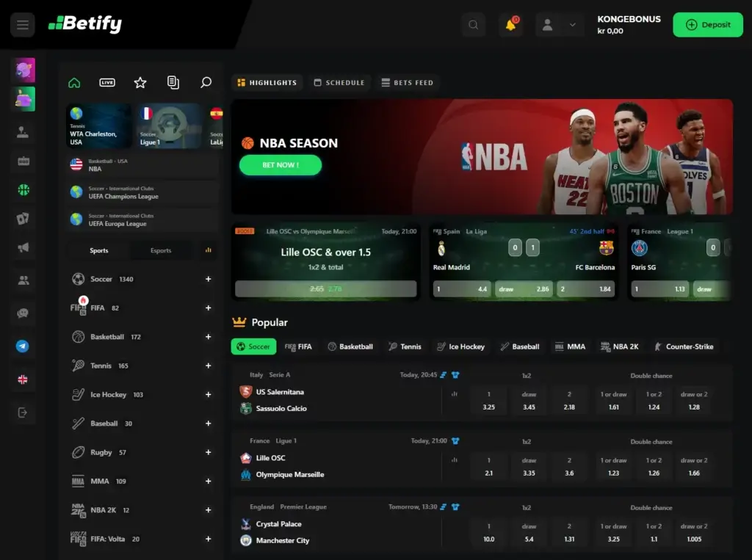Select MMA popular filter

[x=570, y=346]
